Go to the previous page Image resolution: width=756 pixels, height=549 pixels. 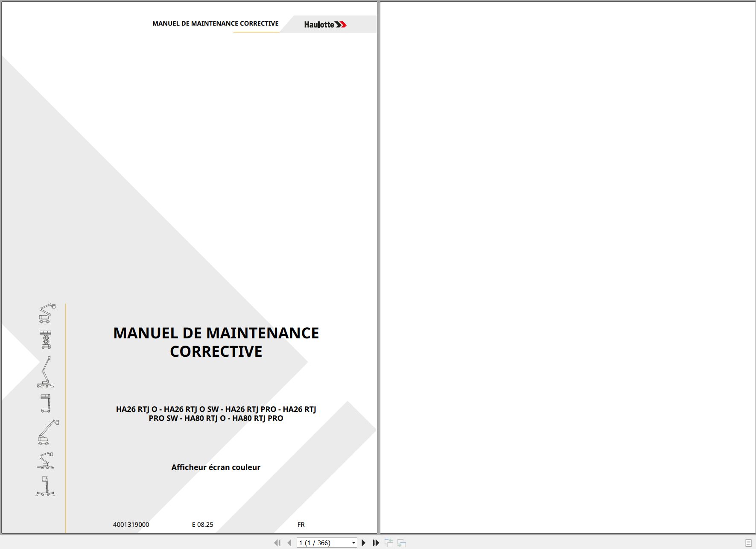pyautogui.click(x=289, y=543)
